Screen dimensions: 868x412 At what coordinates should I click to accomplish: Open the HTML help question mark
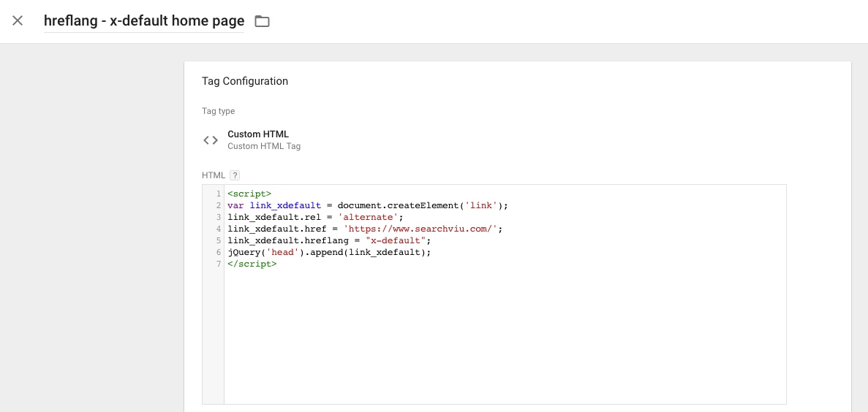click(x=235, y=175)
